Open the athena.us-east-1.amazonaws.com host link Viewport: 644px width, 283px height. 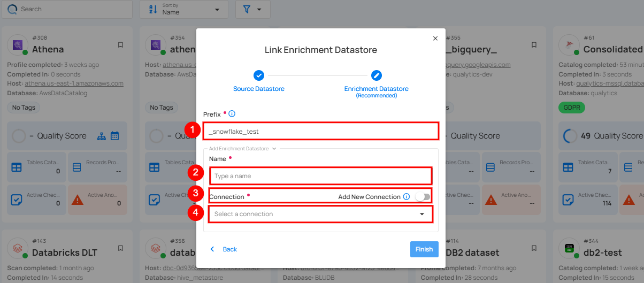tap(74, 83)
